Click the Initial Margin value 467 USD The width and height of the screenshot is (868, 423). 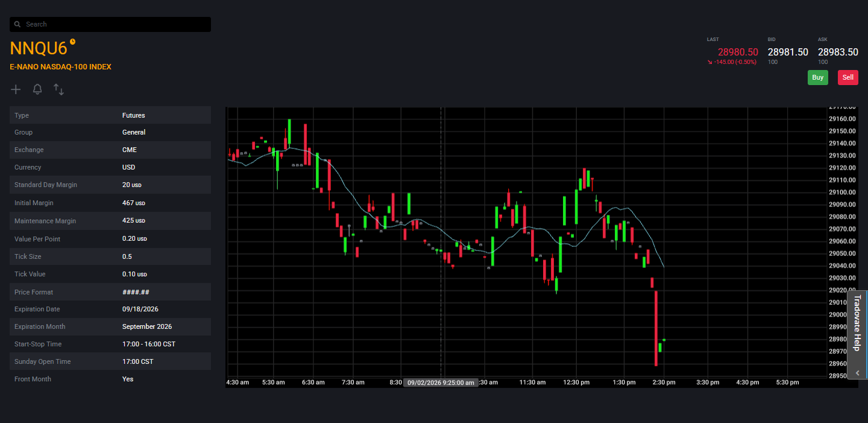click(133, 203)
